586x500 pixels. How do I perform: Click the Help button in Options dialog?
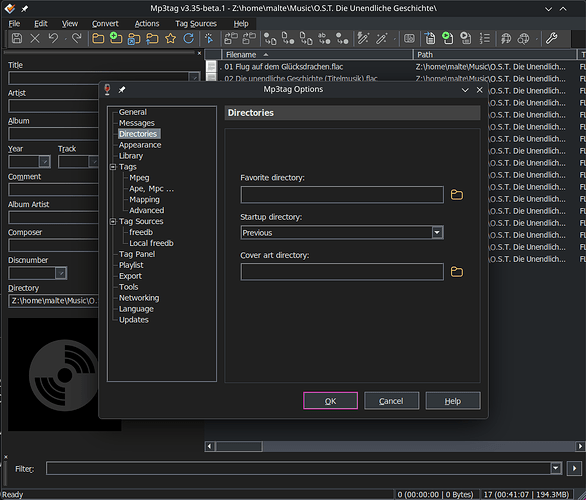coord(453,401)
